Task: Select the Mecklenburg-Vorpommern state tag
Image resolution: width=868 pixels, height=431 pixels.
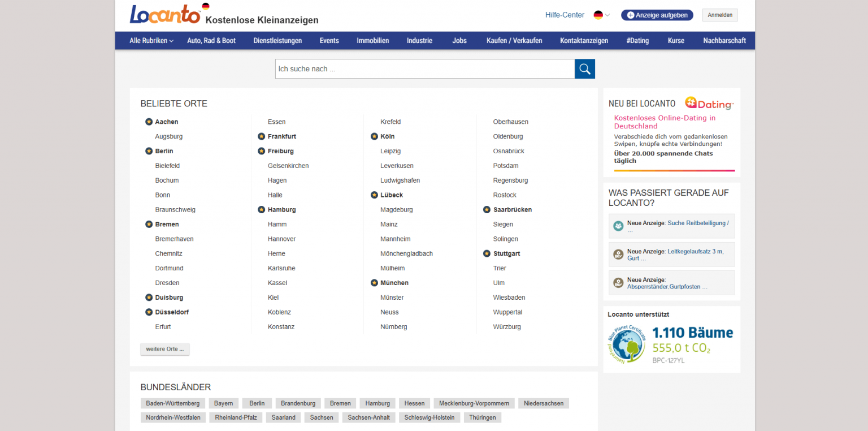Action: pyautogui.click(x=474, y=403)
